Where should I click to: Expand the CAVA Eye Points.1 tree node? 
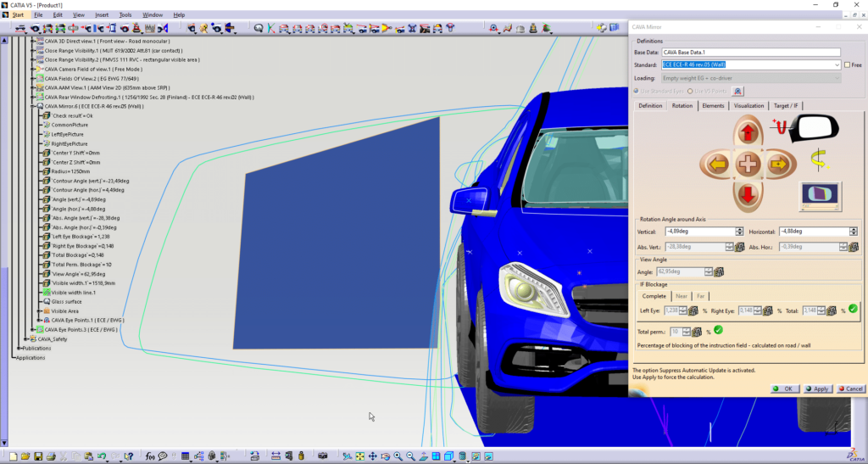pyautogui.click(x=39, y=320)
